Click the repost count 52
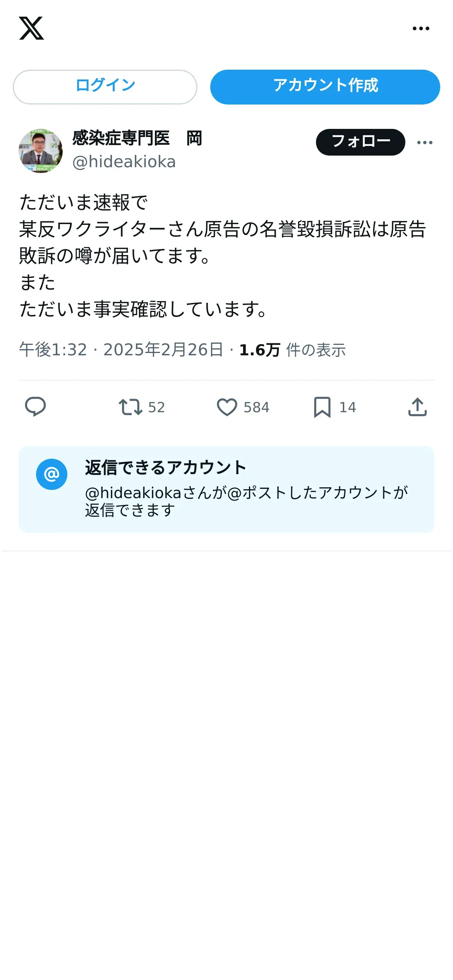Image resolution: width=453 pixels, height=980 pixels. [x=156, y=408]
